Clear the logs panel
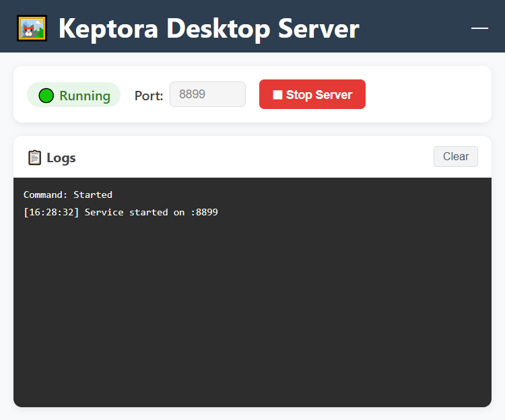 (x=455, y=156)
